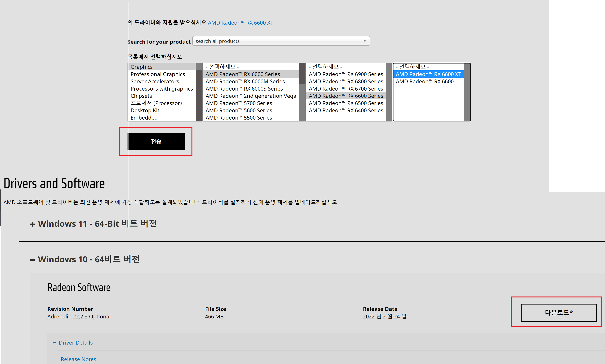Select AMD Radeon RX 6600 model
The height and width of the screenshot is (364, 605).
(x=425, y=81)
